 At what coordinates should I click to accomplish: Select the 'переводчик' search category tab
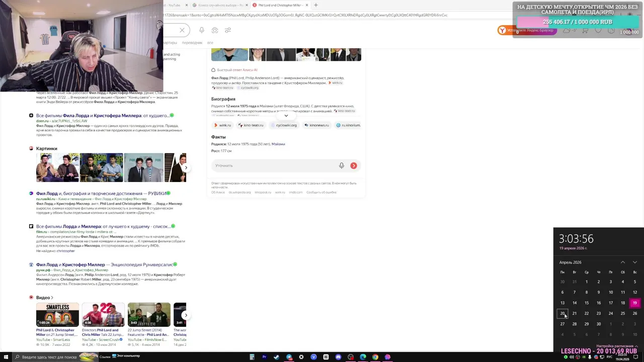[192, 43]
